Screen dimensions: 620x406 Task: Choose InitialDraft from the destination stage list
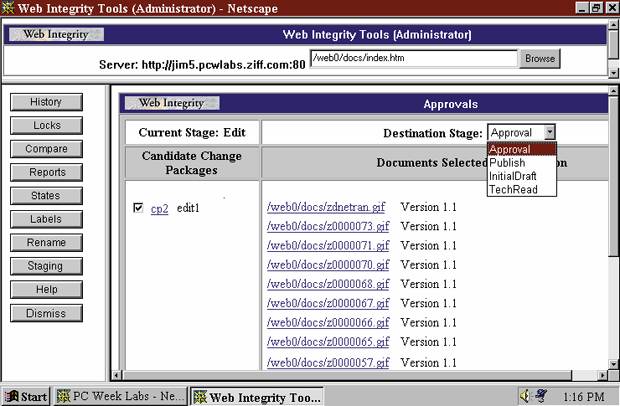(522, 176)
